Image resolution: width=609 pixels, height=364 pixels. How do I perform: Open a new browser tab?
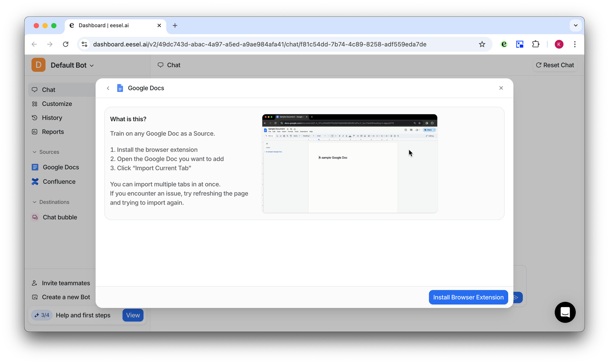175,25
